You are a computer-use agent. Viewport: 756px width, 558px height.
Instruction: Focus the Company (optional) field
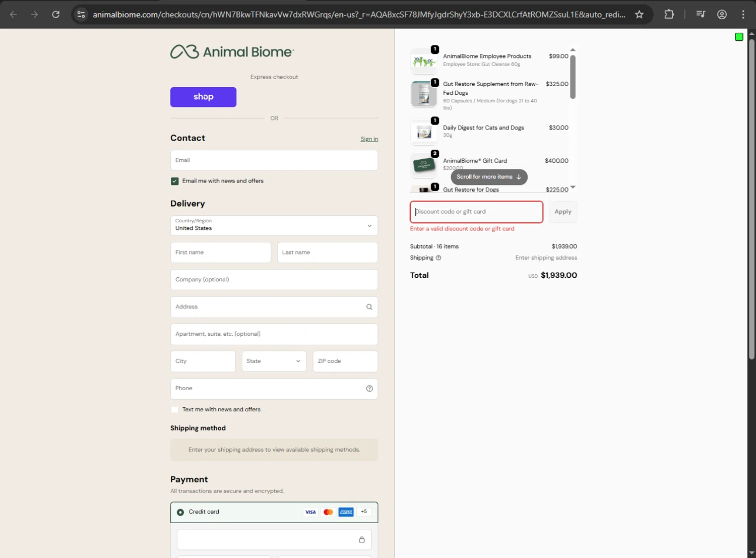point(274,280)
